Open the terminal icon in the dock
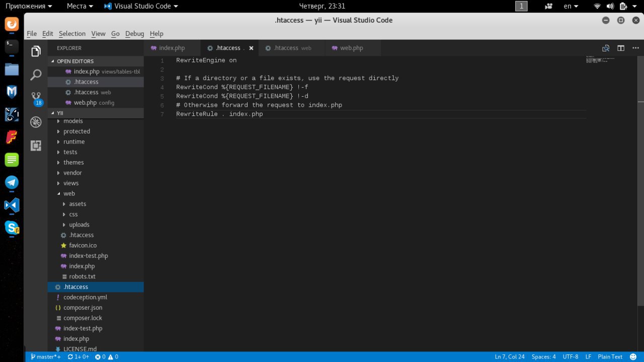 tap(12, 46)
